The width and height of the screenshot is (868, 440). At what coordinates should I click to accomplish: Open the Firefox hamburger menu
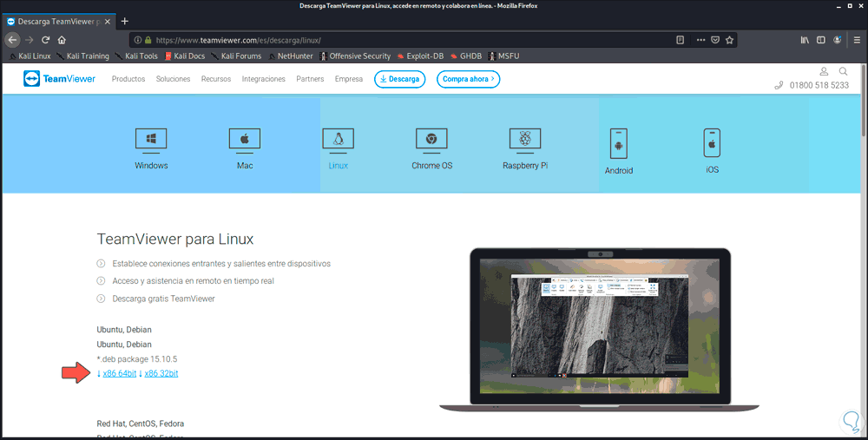coord(857,40)
